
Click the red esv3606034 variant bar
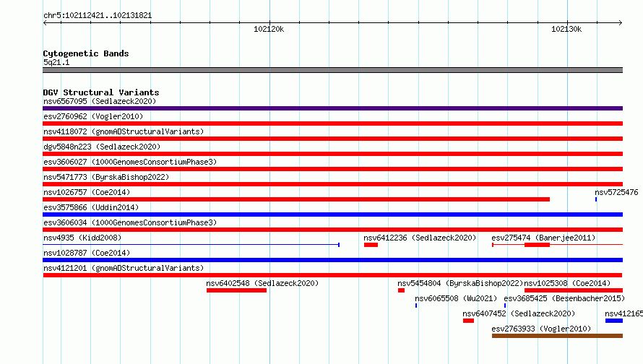pyautogui.click(x=332, y=230)
